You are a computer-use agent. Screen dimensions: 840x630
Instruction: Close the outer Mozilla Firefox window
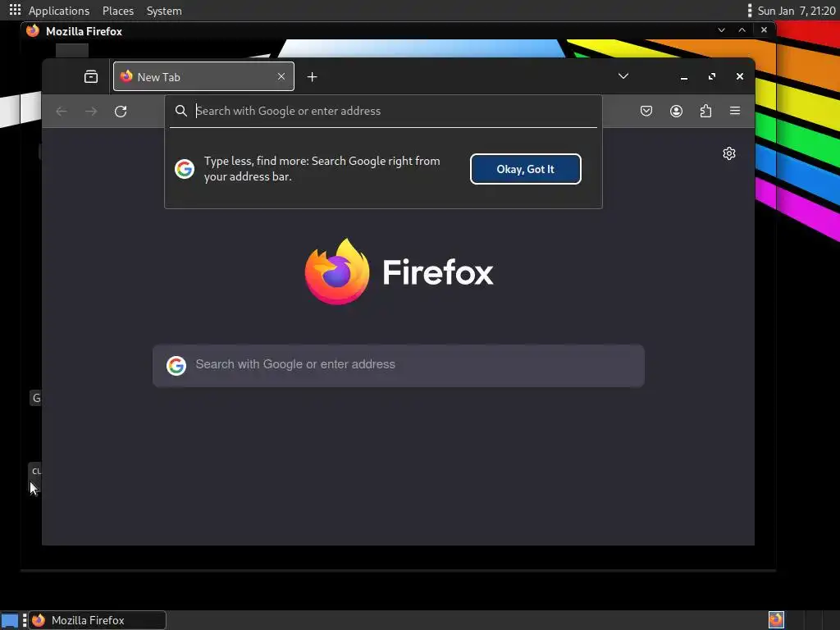pos(764,30)
